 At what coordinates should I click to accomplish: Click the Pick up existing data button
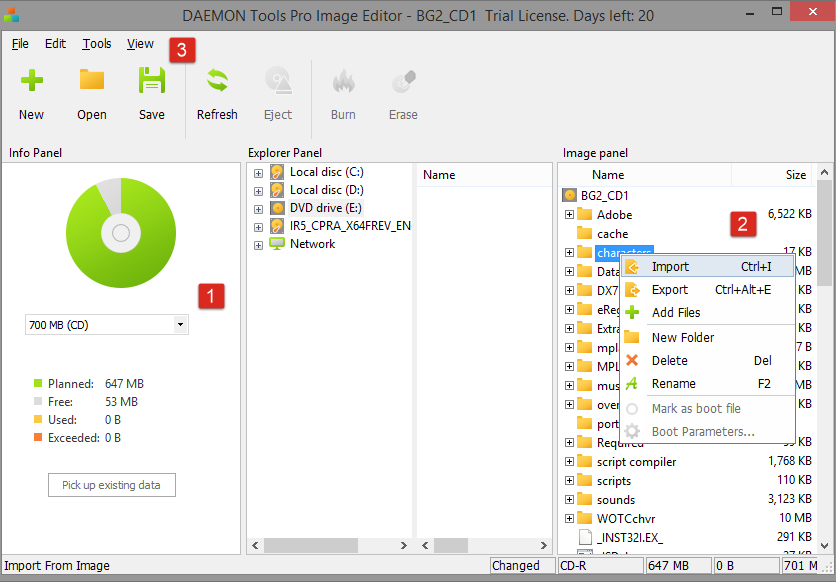[x=111, y=485]
